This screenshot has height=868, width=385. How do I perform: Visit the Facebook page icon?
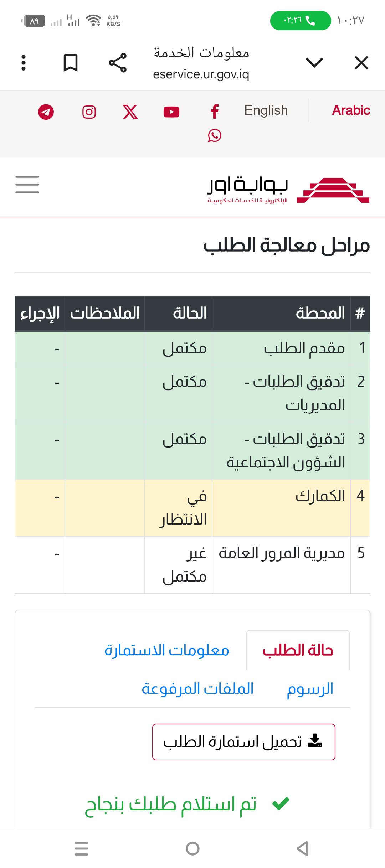pyautogui.click(x=215, y=112)
